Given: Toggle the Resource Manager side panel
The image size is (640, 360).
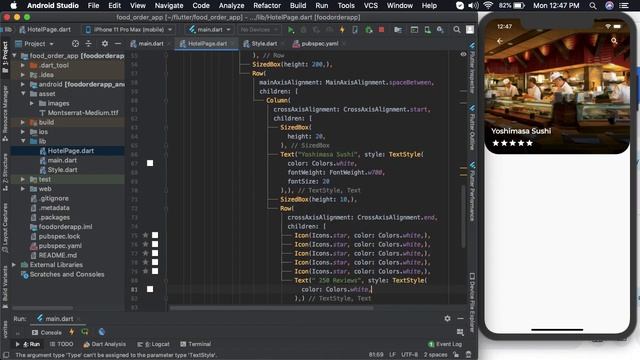Looking at the screenshot, I should tap(5, 113).
